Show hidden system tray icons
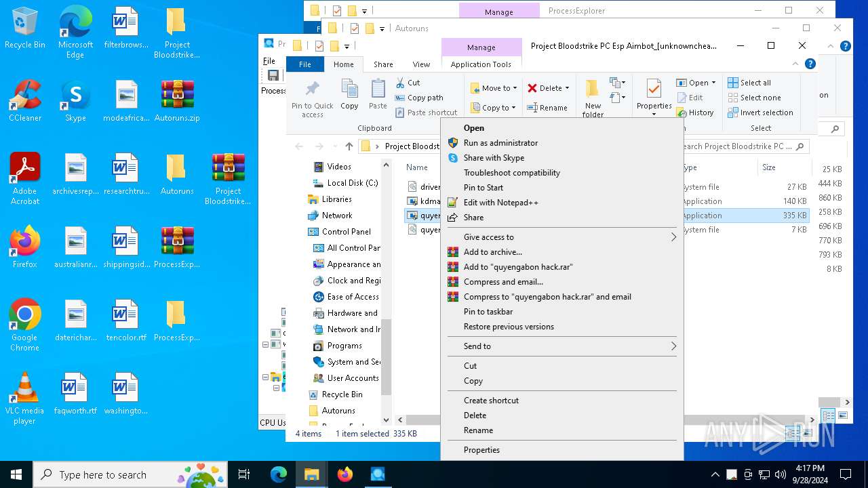This screenshot has height=488, width=868. pos(715,474)
